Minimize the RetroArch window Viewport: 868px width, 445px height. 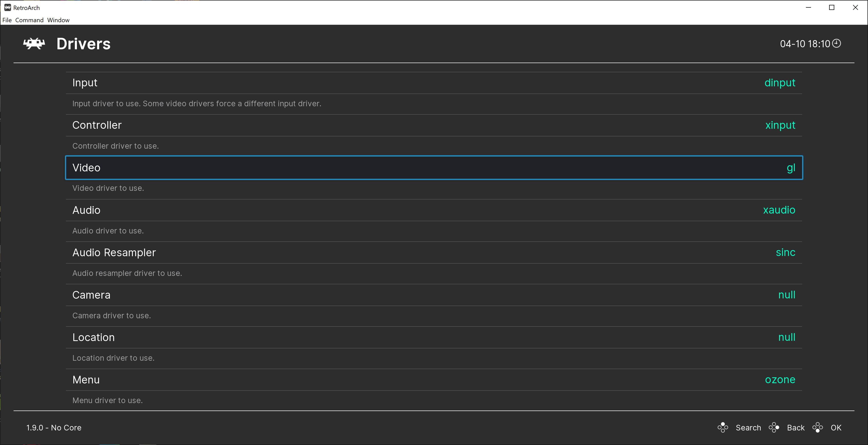pos(808,7)
